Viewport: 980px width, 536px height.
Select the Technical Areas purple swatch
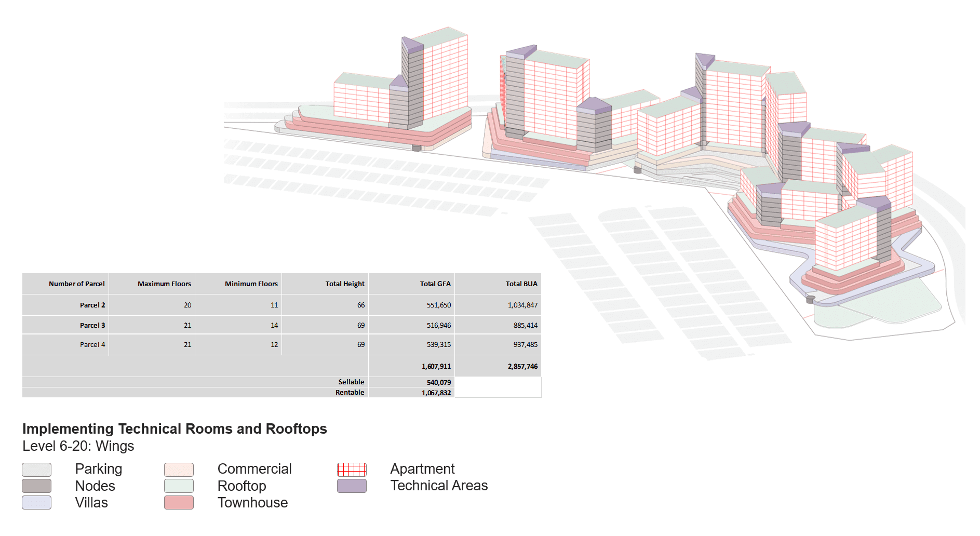point(352,486)
